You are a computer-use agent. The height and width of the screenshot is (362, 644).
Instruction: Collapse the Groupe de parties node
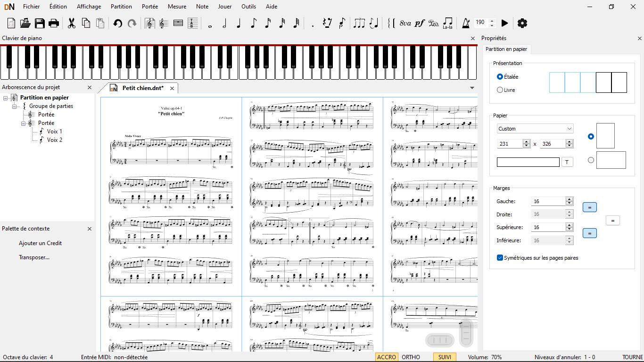[15, 106]
